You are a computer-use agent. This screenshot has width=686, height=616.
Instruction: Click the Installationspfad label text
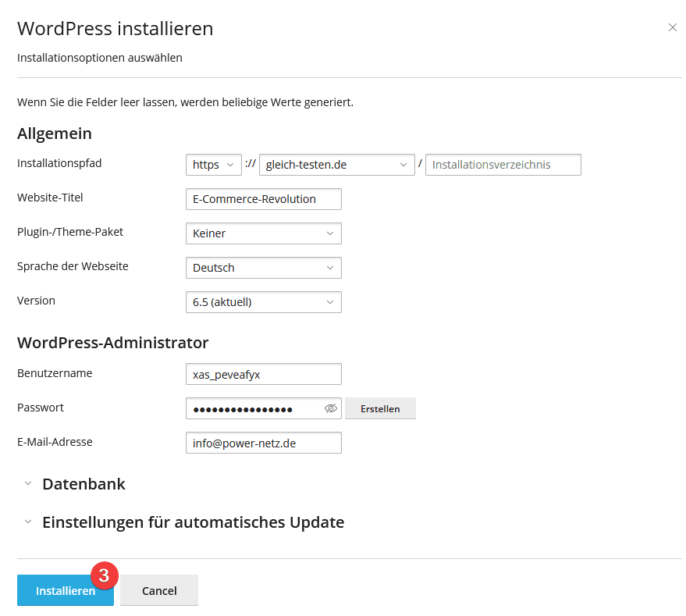pos(59,163)
